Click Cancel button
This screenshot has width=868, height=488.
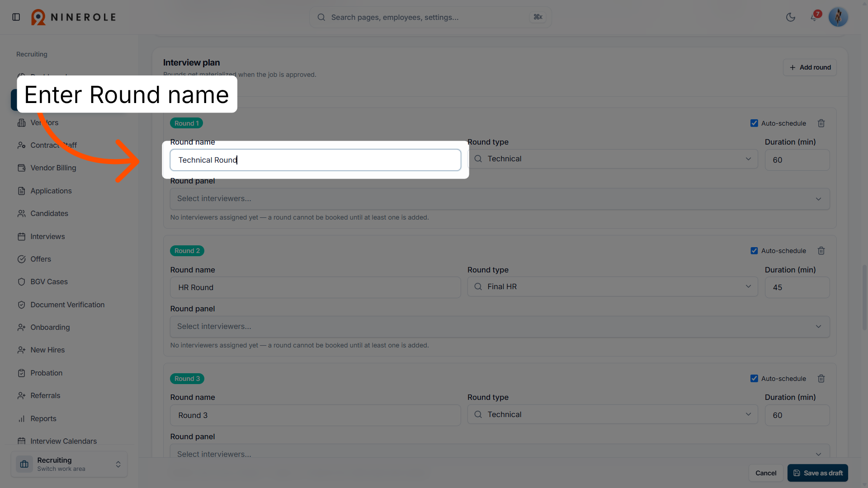[x=766, y=473]
